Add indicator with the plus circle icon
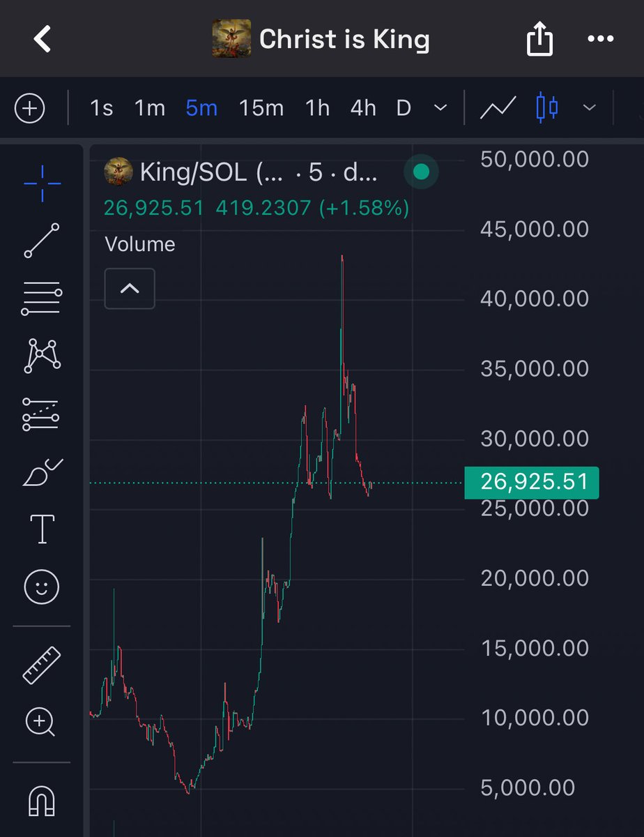The image size is (644, 837). click(31, 108)
